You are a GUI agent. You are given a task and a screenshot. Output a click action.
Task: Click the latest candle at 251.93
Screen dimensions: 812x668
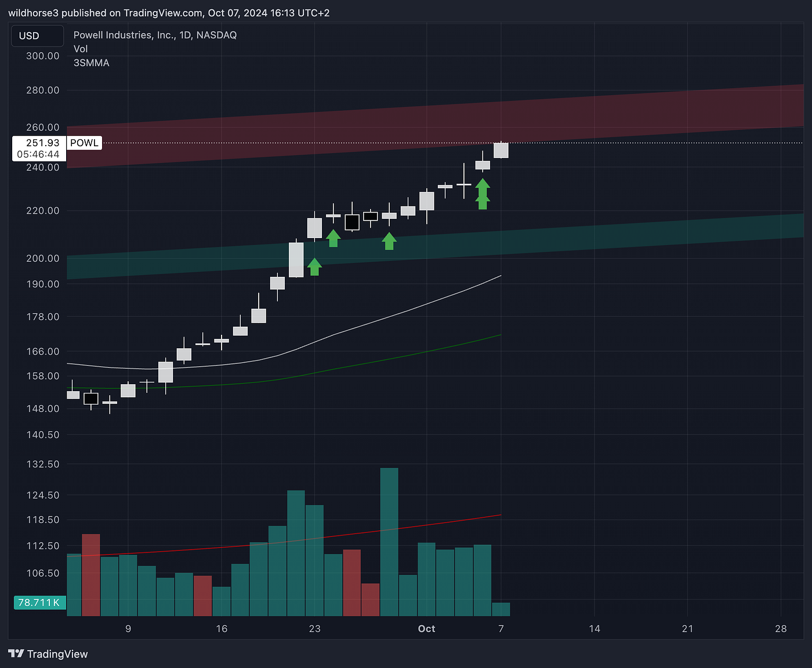click(501, 150)
